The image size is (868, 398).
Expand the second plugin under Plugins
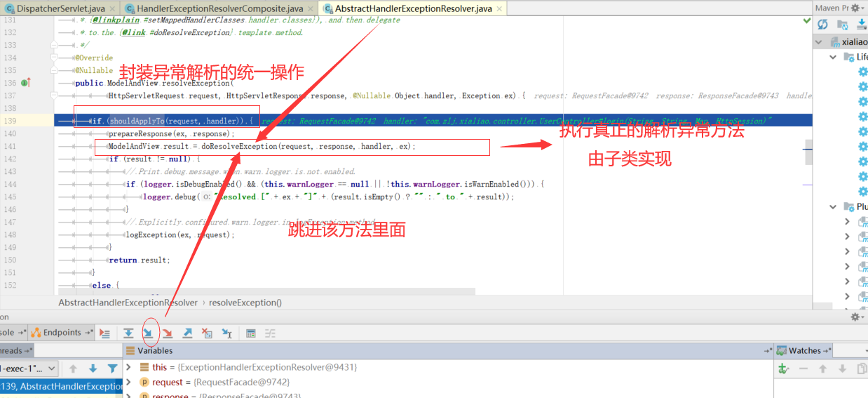[x=847, y=237]
